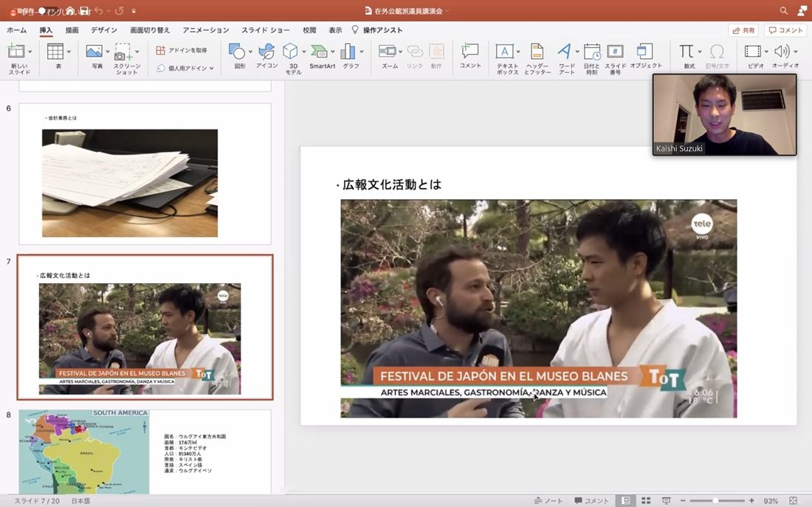Toggle the status bar コメント pane
This screenshot has width=812, height=507.
click(x=592, y=501)
